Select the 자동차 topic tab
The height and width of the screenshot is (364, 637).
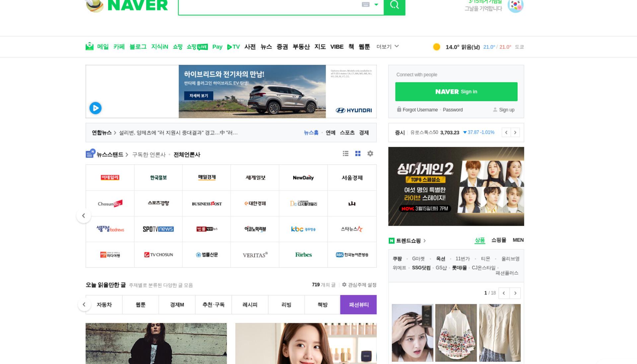104,305
